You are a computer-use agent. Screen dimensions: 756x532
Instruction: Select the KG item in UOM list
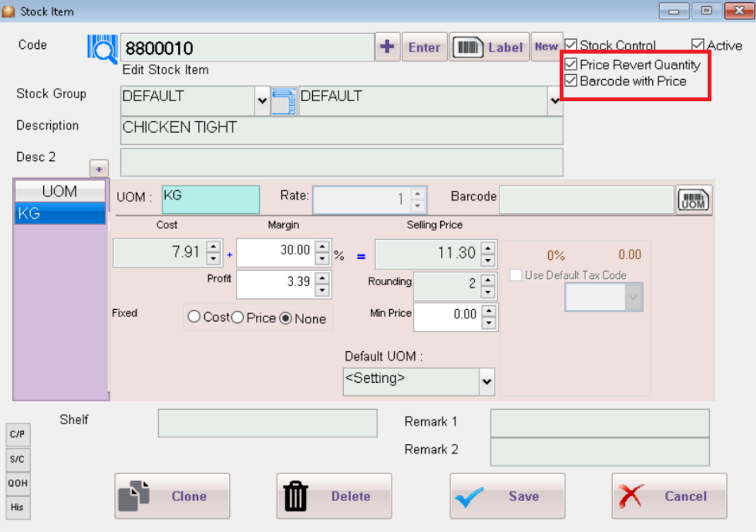[60, 214]
